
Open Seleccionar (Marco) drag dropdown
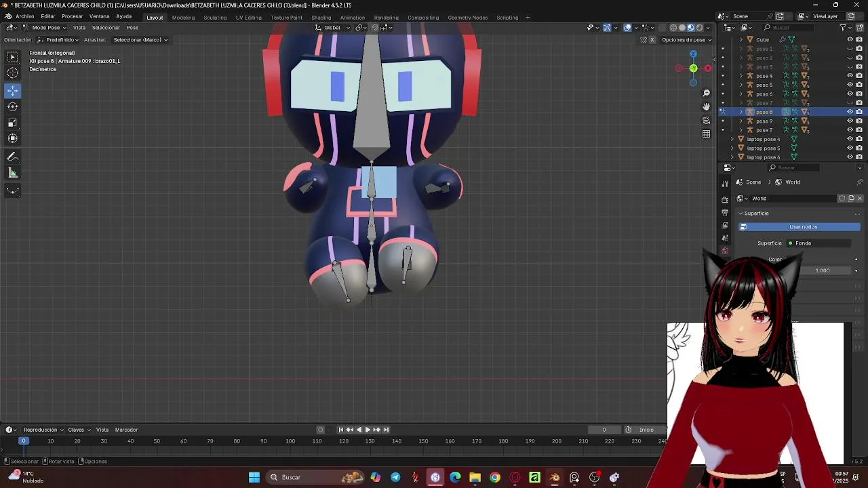pyautogui.click(x=140, y=40)
